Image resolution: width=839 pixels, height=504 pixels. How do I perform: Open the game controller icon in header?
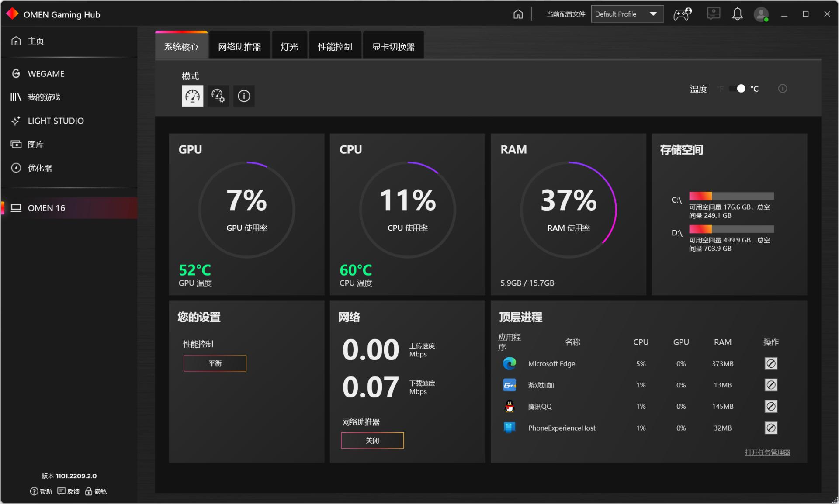[682, 14]
